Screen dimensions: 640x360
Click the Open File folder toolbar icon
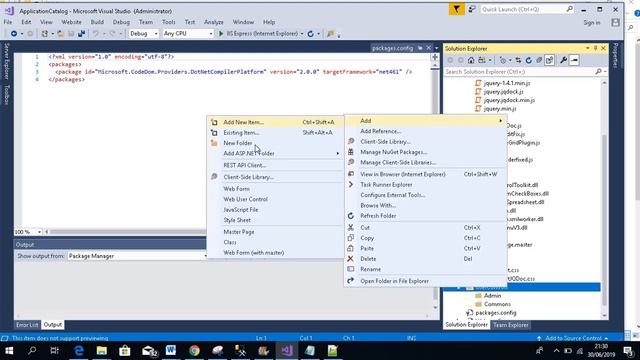click(60, 33)
